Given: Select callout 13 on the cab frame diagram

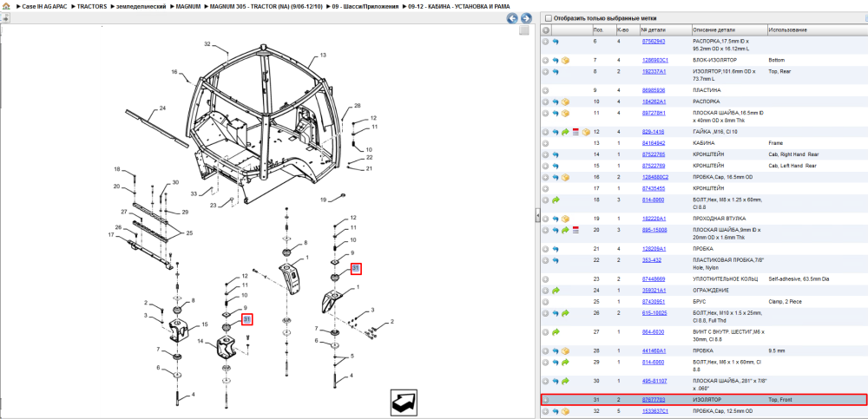Looking at the screenshot, I should point(323,56).
